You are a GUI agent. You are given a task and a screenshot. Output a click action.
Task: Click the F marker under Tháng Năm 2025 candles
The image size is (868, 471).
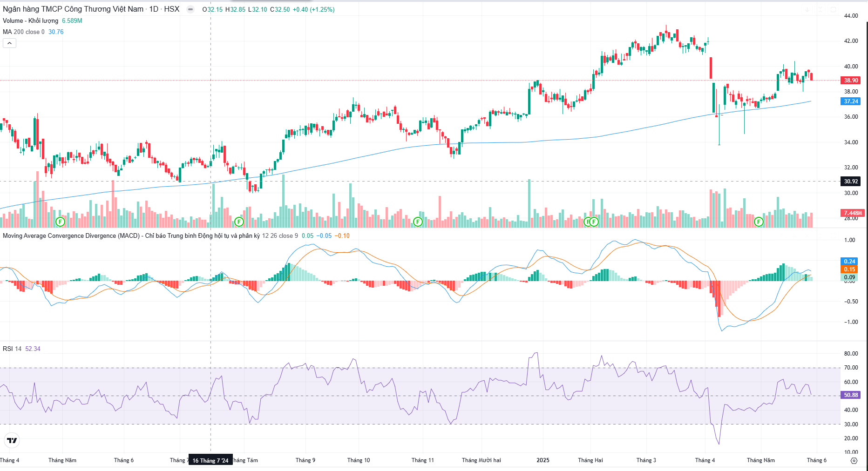(759, 222)
